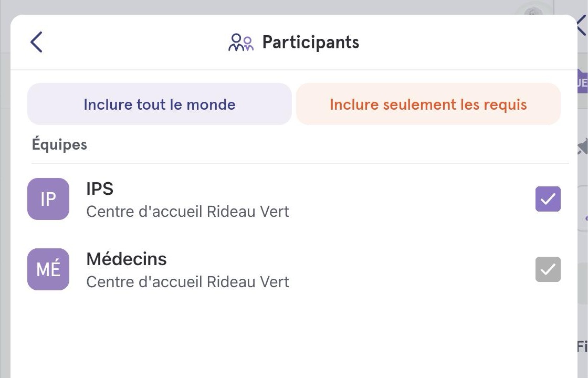Click the Participants title text
Viewport: 588px width, 378px height.
coord(310,43)
